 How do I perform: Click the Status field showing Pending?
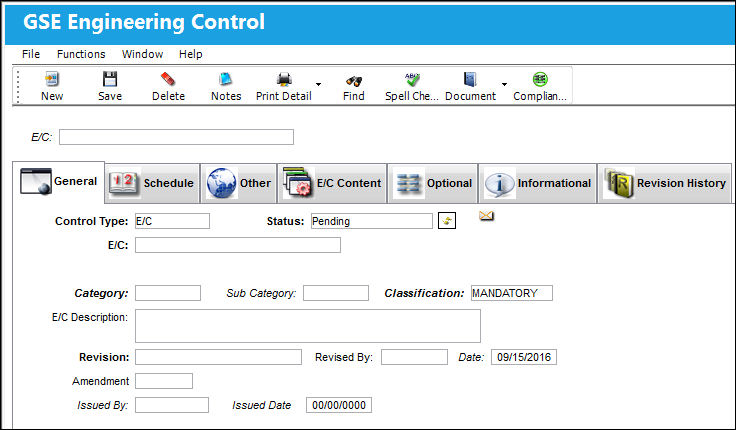click(372, 221)
